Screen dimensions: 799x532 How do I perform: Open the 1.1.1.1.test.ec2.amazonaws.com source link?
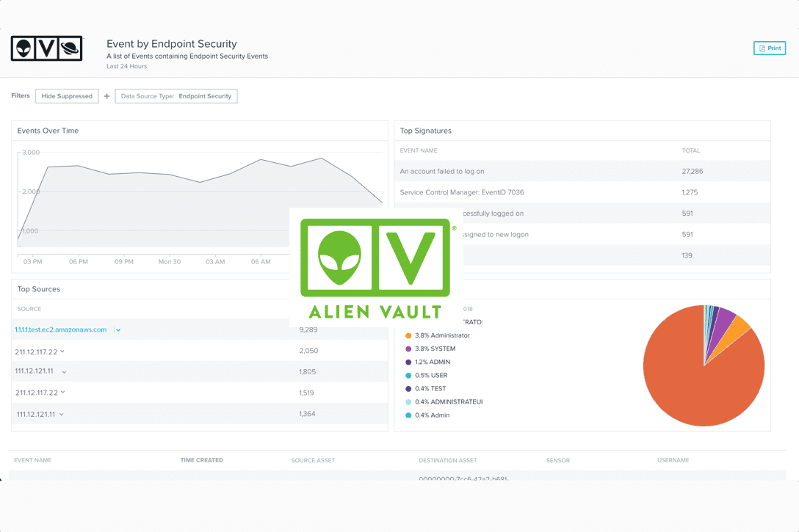(61, 330)
